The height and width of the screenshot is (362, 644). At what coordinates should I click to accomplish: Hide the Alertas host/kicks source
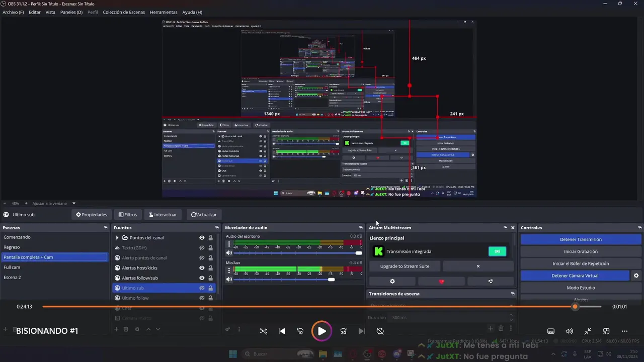[202, 268]
